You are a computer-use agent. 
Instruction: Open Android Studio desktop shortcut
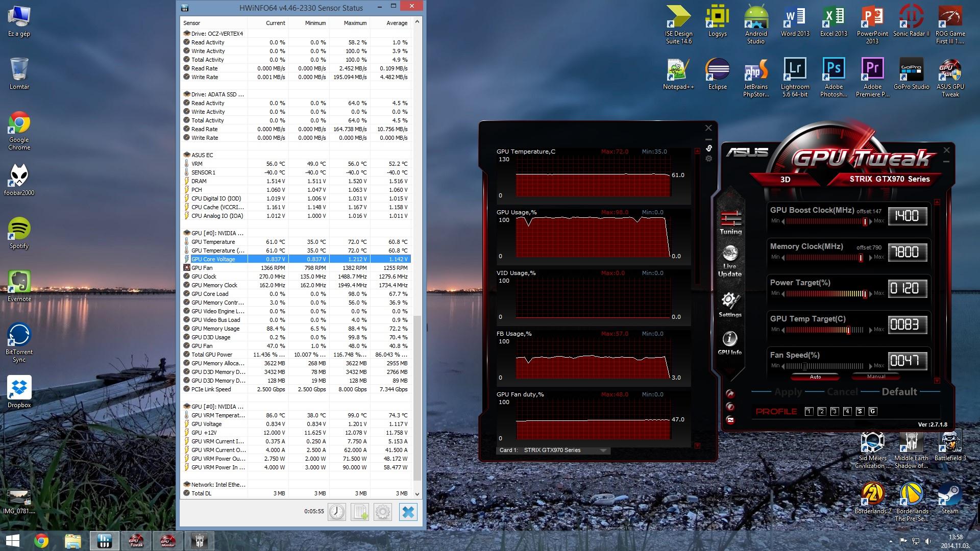[756, 24]
